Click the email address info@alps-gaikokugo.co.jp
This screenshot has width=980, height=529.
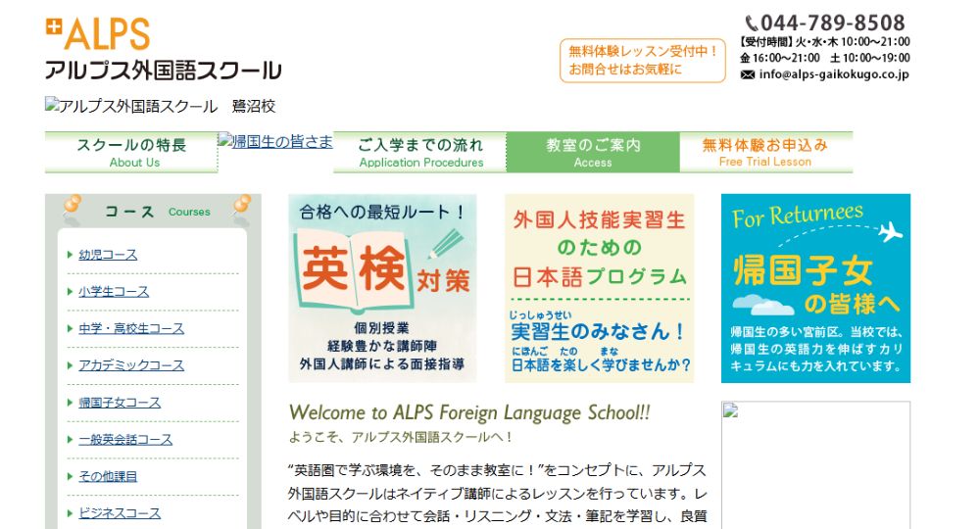(x=834, y=74)
